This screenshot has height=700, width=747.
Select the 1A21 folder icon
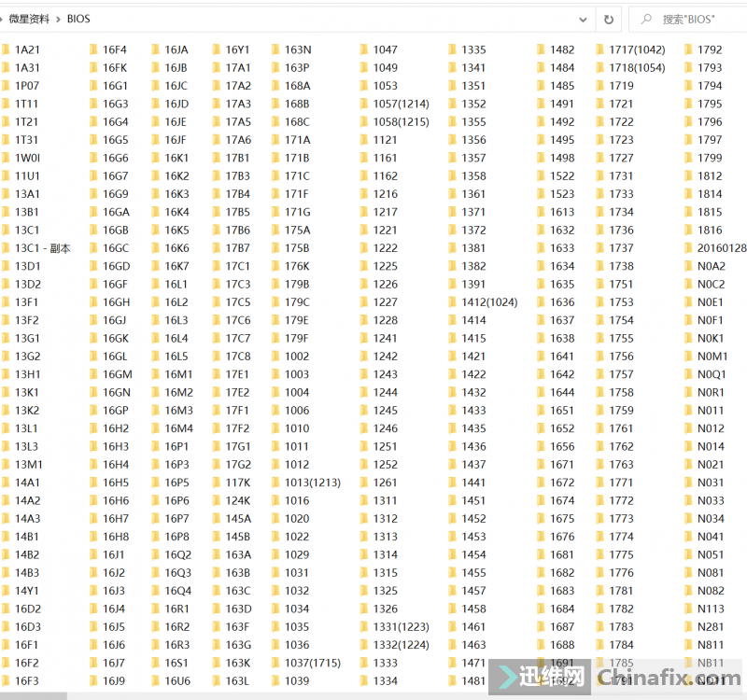6,49
